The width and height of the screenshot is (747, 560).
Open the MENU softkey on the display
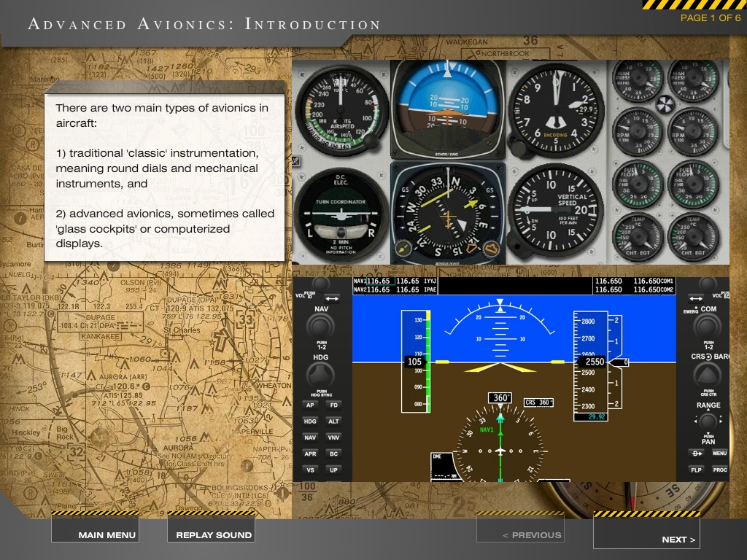coord(720,453)
